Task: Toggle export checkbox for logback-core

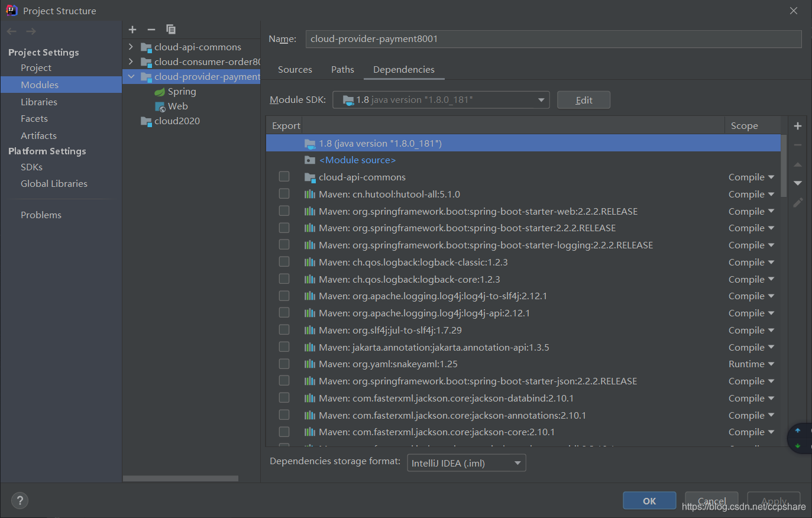Action: point(284,279)
